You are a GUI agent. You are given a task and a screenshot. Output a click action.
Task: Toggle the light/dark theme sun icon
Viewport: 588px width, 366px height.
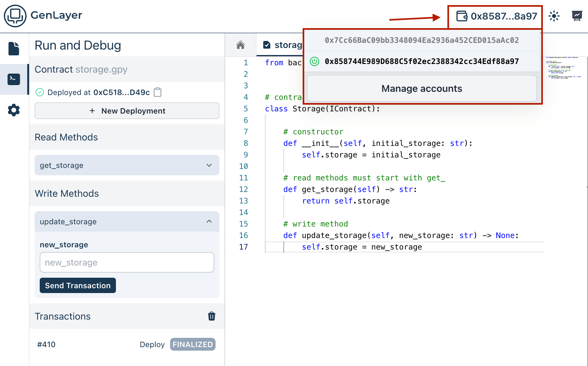tap(554, 16)
